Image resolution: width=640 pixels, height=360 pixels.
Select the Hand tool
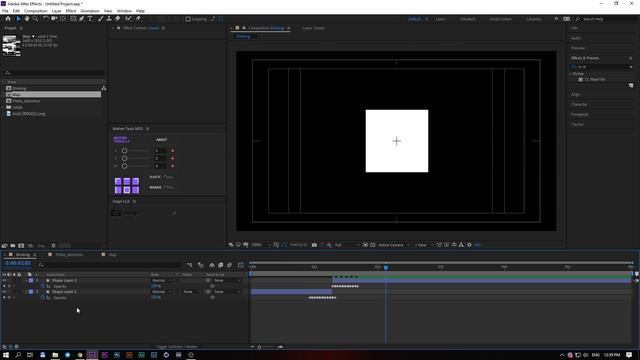27,19
